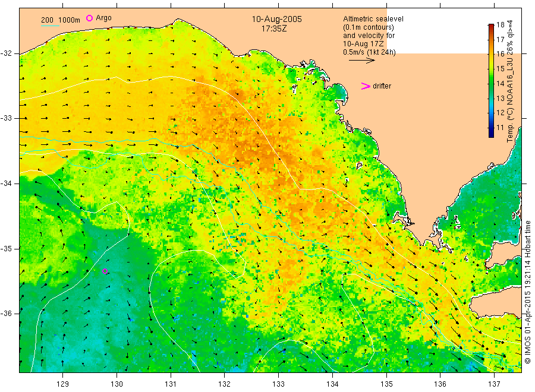
Task: Click the 'and velocity for' text
Action: (x=369, y=36)
